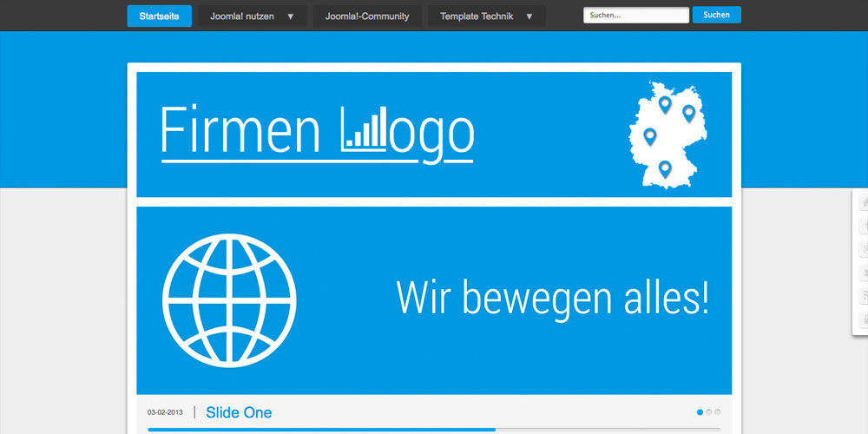Click the northeastern map pin on Germany map
The image size is (868, 434).
[688, 112]
